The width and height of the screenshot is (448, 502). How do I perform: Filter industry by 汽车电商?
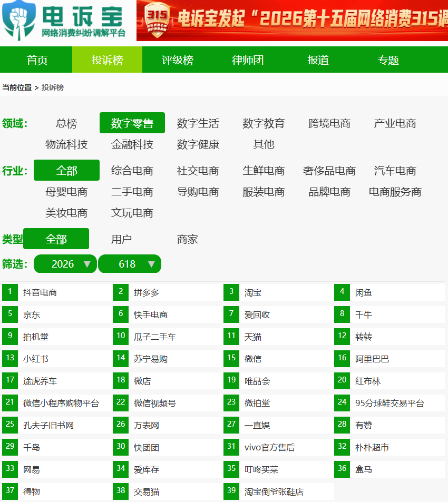pos(395,170)
